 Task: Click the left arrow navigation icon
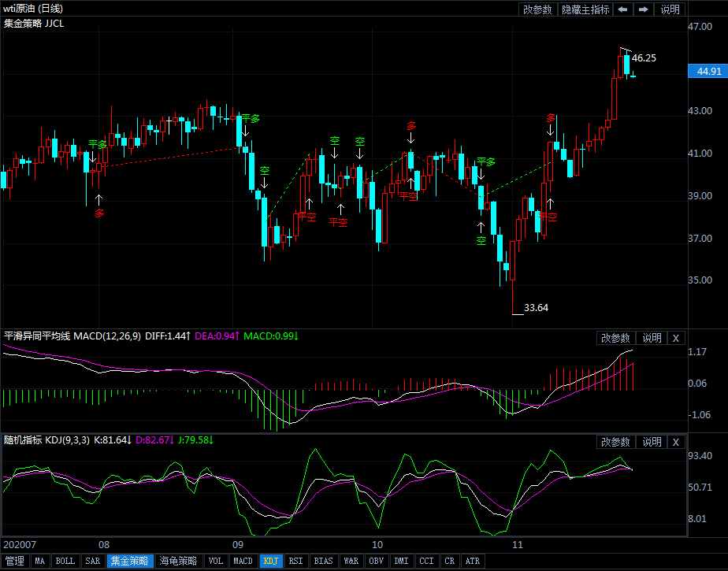tap(623, 9)
